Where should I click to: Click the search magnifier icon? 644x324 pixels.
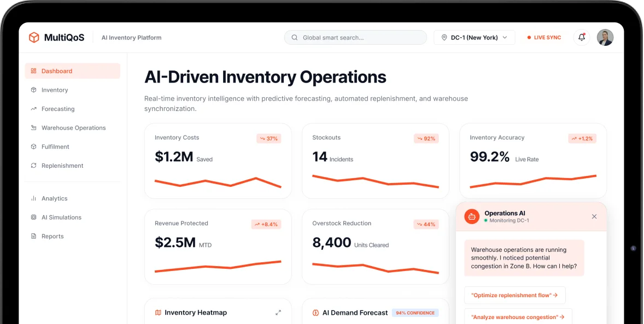pyautogui.click(x=295, y=37)
